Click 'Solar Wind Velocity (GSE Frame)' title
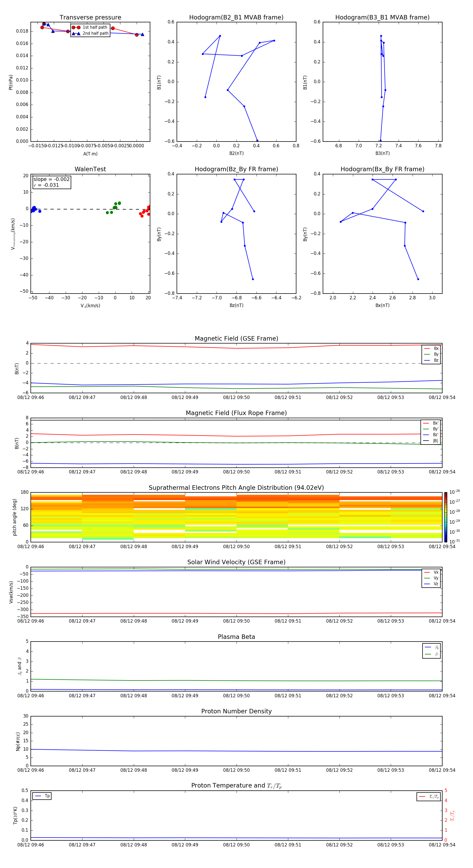This screenshot has width=473, height=868. 236,562
